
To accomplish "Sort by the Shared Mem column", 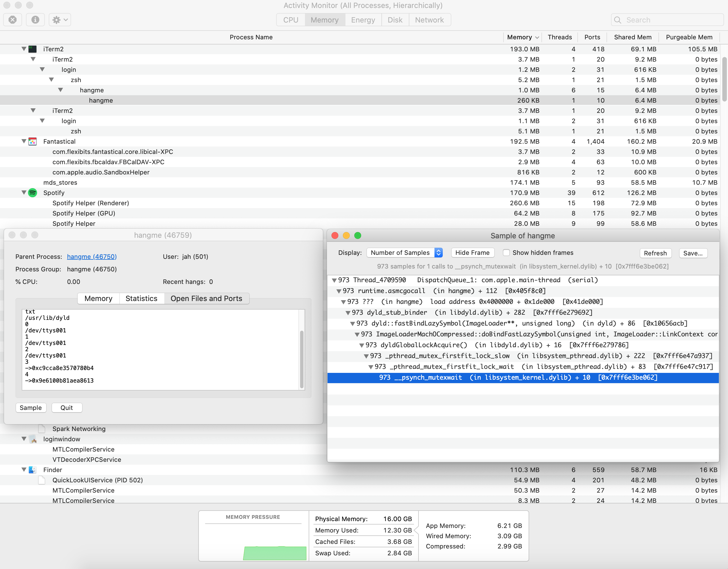I will [633, 37].
